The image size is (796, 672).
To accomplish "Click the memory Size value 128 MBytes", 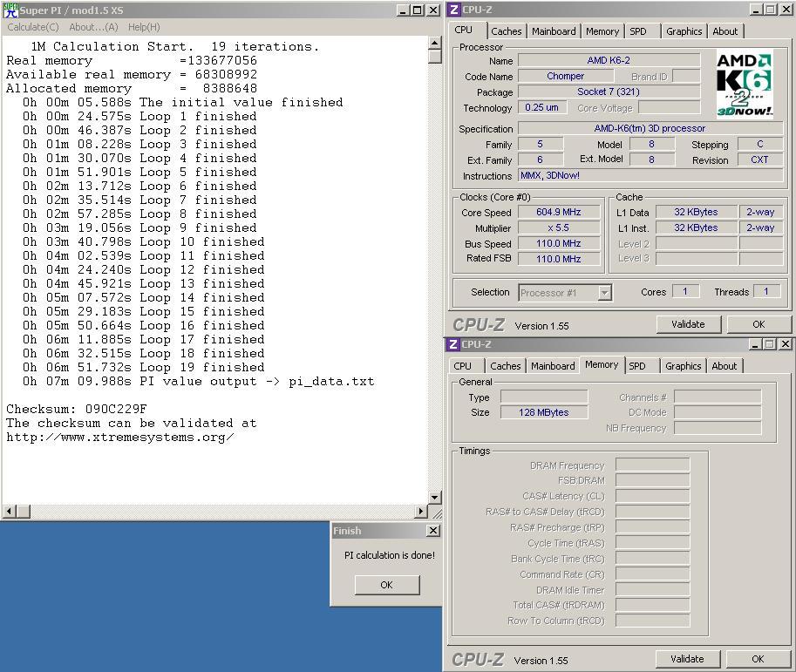I will pos(544,412).
